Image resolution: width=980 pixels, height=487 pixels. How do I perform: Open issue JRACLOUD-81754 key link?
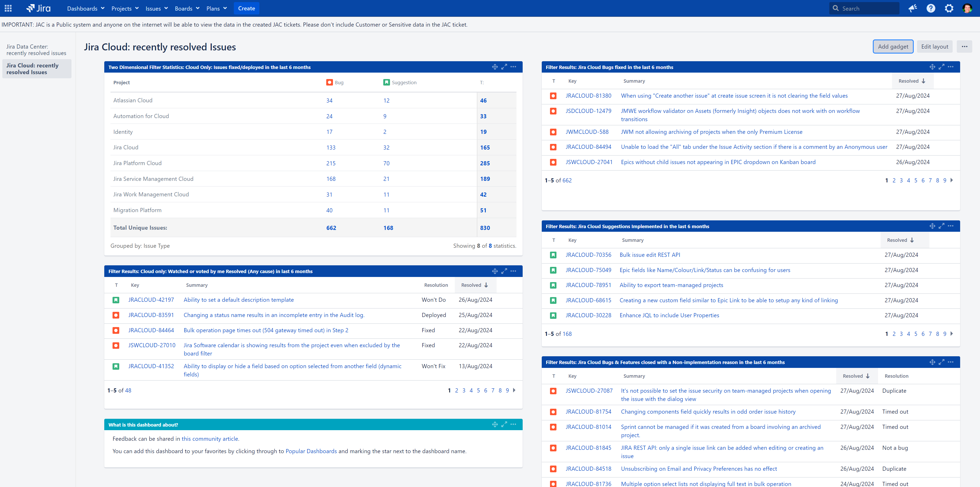click(588, 412)
